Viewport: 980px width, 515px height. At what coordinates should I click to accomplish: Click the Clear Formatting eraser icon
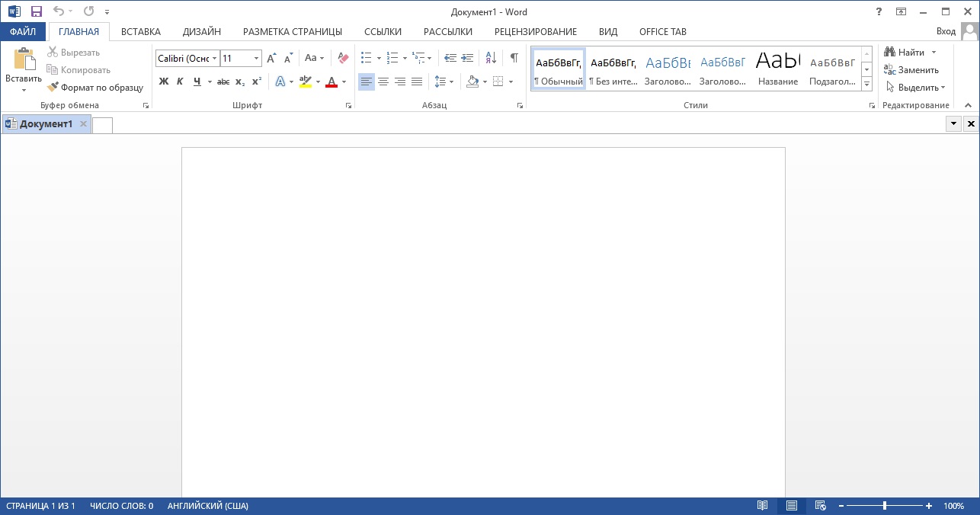pyautogui.click(x=343, y=58)
